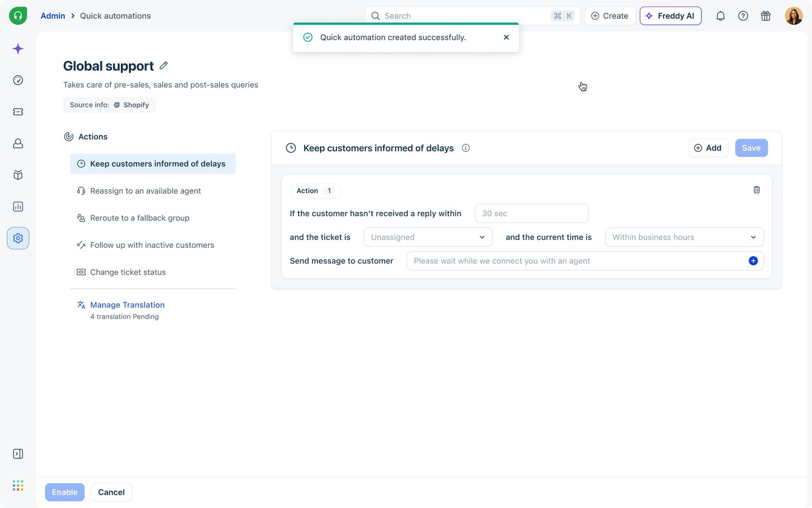The image size is (812, 508).
Task: Open the Unassigned ticket status dropdown
Action: tap(428, 237)
